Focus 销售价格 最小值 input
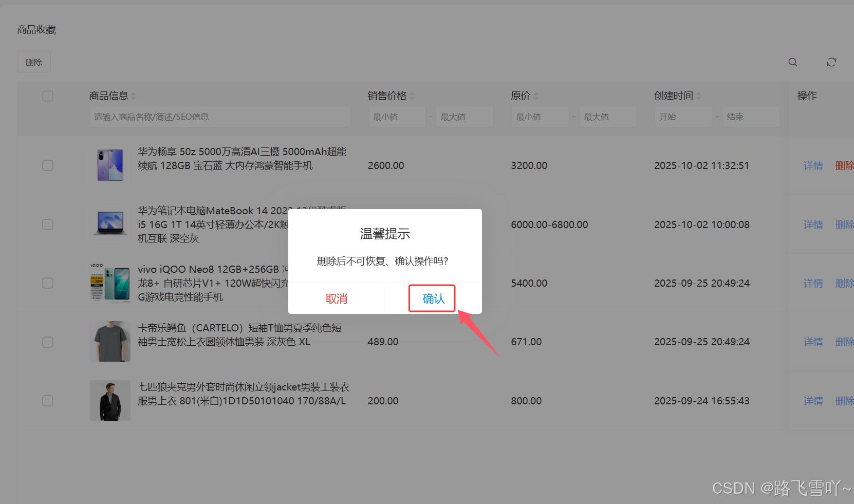This screenshot has width=854, height=504. [397, 117]
